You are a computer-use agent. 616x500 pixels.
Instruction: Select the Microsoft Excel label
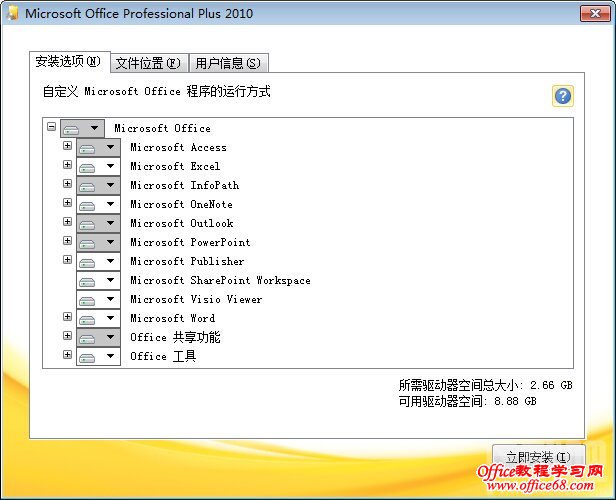175,167
